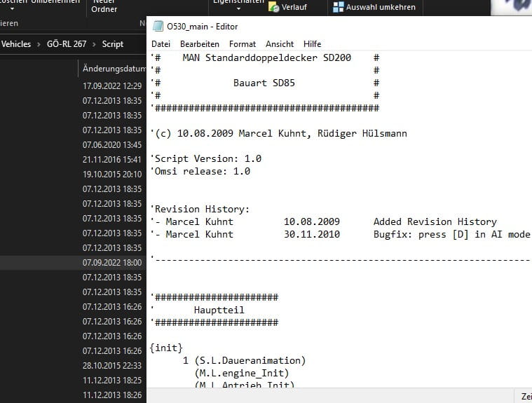Navigate to the Vehicles breadcrumb folder

[x=16, y=44]
